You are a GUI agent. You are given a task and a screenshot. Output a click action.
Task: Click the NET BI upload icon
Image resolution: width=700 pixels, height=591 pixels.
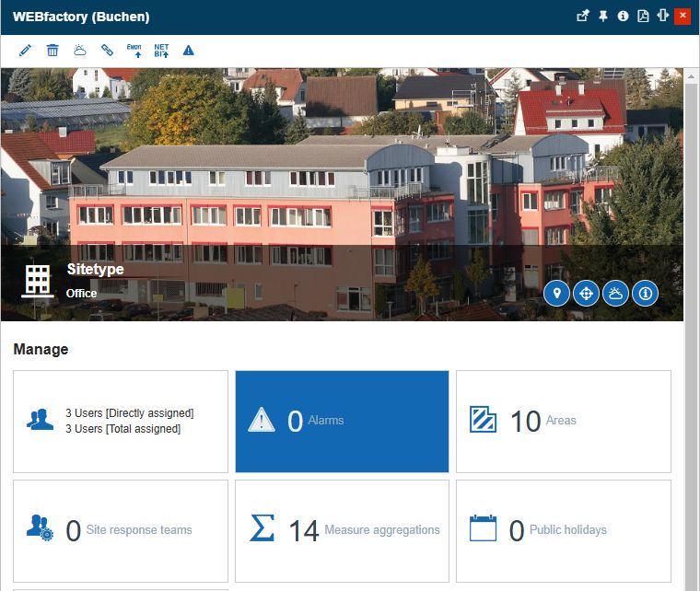pyautogui.click(x=161, y=50)
